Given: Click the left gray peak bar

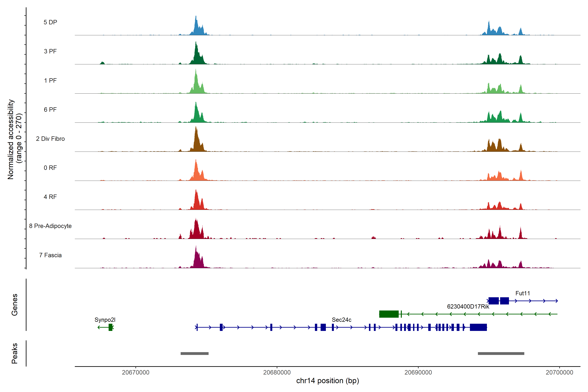Looking at the screenshot, I should click(195, 353).
